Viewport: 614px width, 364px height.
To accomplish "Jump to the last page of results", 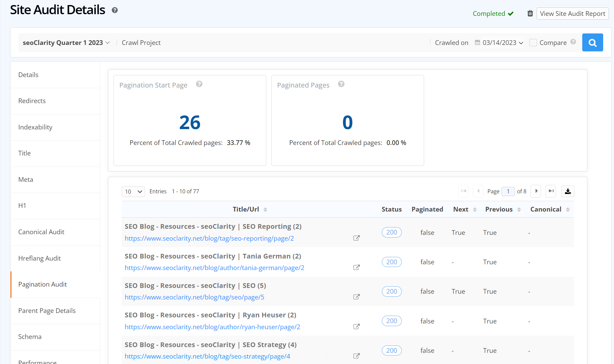I will click(x=550, y=191).
